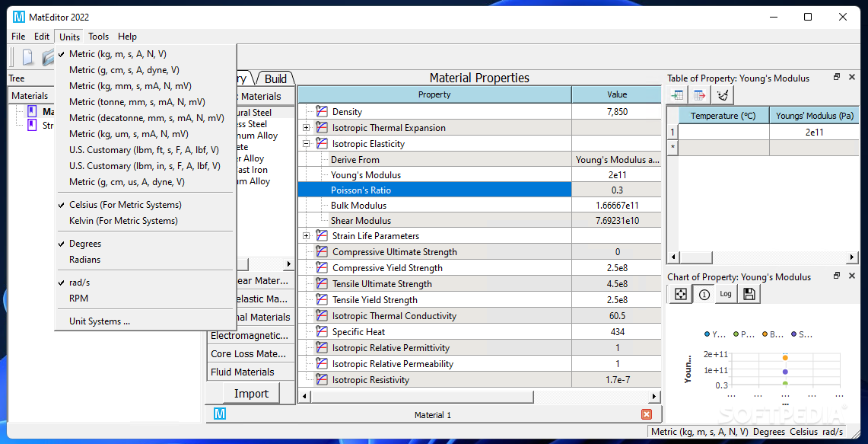
Task: Choose Celsius for metric systems
Action: 146,205
